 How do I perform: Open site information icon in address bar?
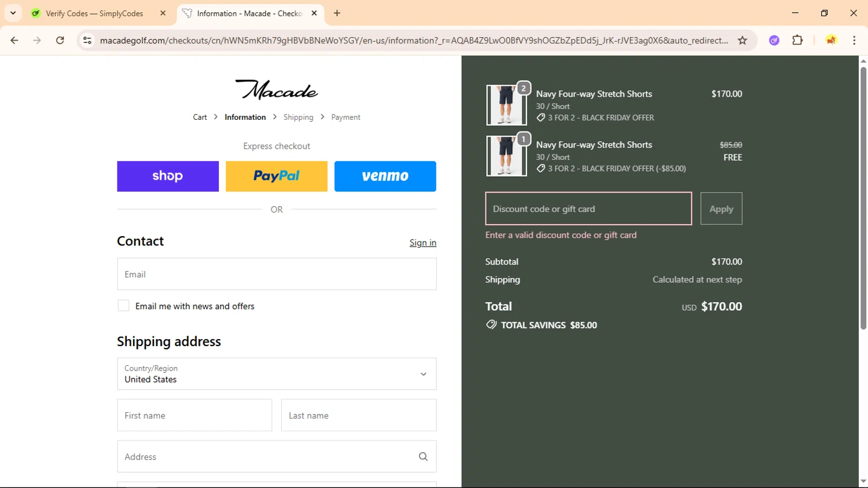(87, 41)
